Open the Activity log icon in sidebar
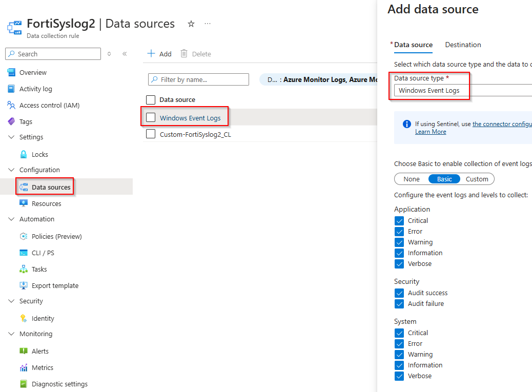The height and width of the screenshot is (392, 532). click(11, 89)
